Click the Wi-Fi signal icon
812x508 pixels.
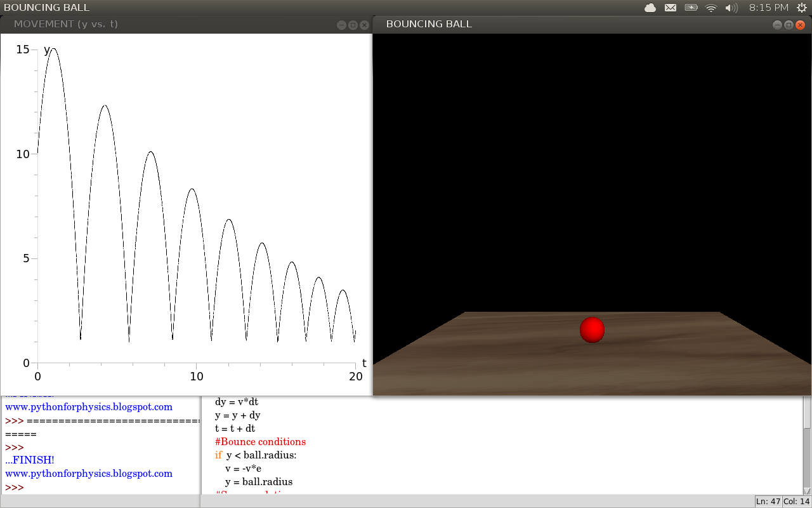(x=710, y=8)
